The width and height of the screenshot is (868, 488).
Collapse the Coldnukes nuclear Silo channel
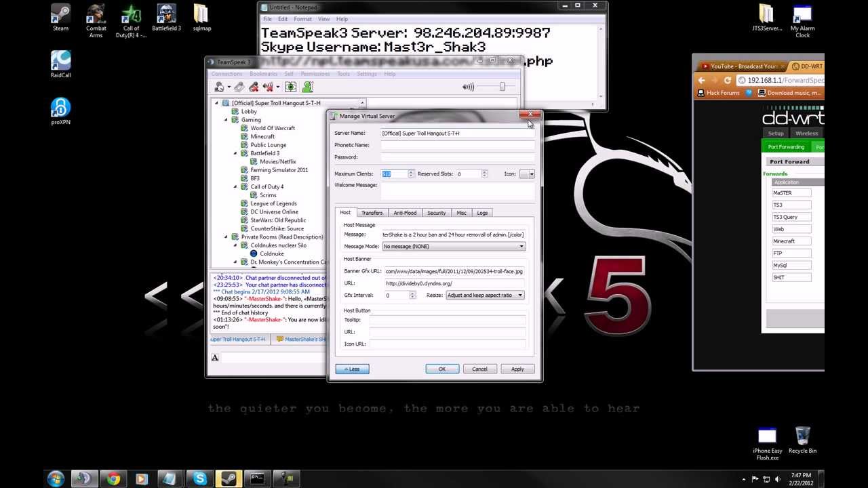[236, 245]
